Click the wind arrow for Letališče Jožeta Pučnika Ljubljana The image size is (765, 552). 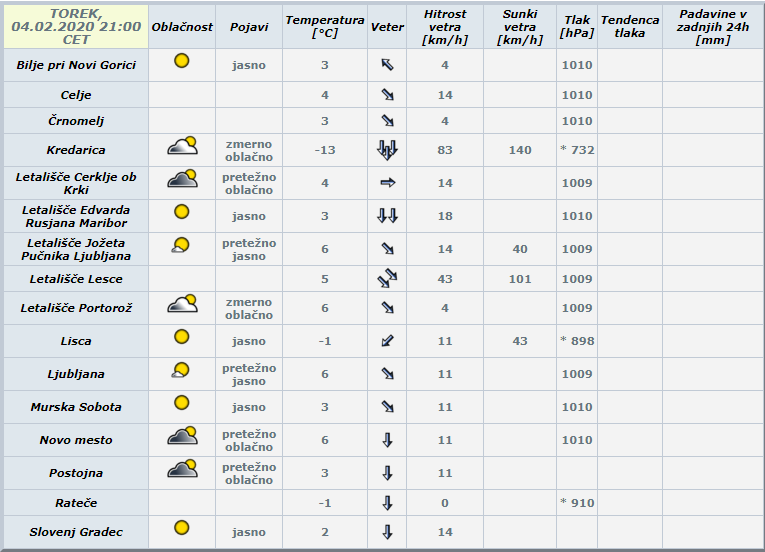[x=387, y=249]
